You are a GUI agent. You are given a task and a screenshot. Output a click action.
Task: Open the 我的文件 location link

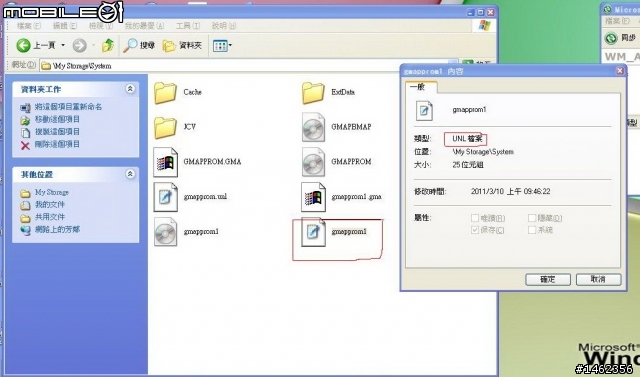(x=49, y=204)
